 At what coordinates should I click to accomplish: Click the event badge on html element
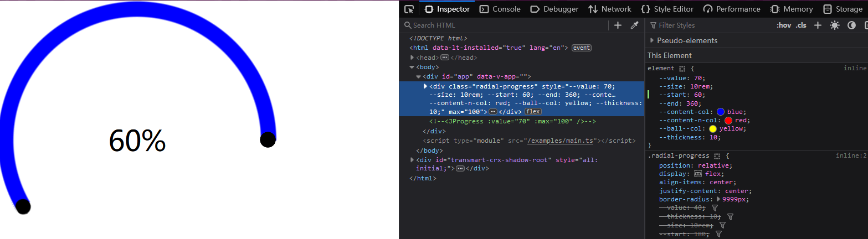coord(582,48)
